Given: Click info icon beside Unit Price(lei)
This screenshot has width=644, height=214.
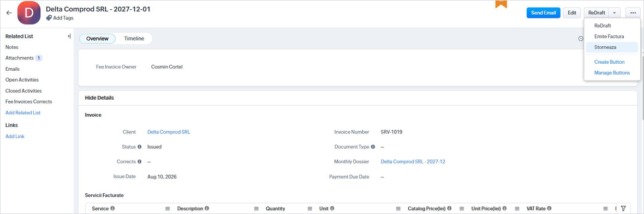Looking at the screenshot, I should click(x=504, y=208).
